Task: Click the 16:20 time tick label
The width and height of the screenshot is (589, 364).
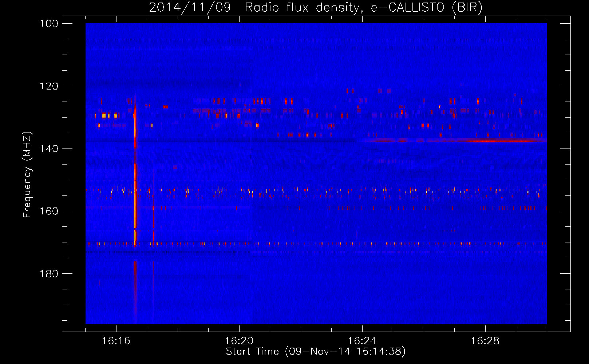Action: coord(239,341)
